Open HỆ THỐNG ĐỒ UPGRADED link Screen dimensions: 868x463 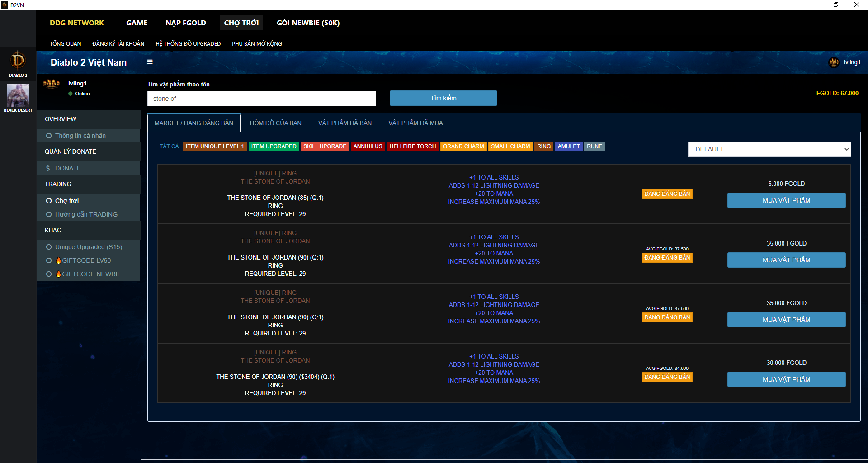(188, 44)
